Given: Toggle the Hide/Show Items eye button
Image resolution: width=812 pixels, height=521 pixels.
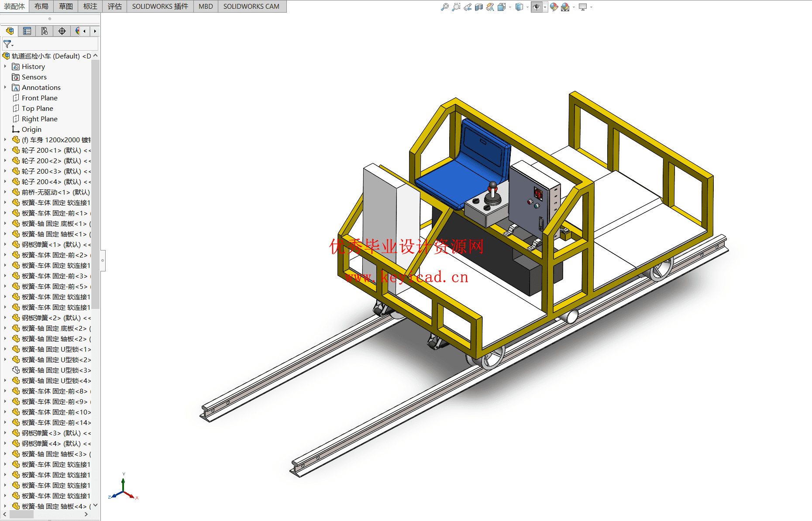Looking at the screenshot, I should pyautogui.click(x=537, y=7).
